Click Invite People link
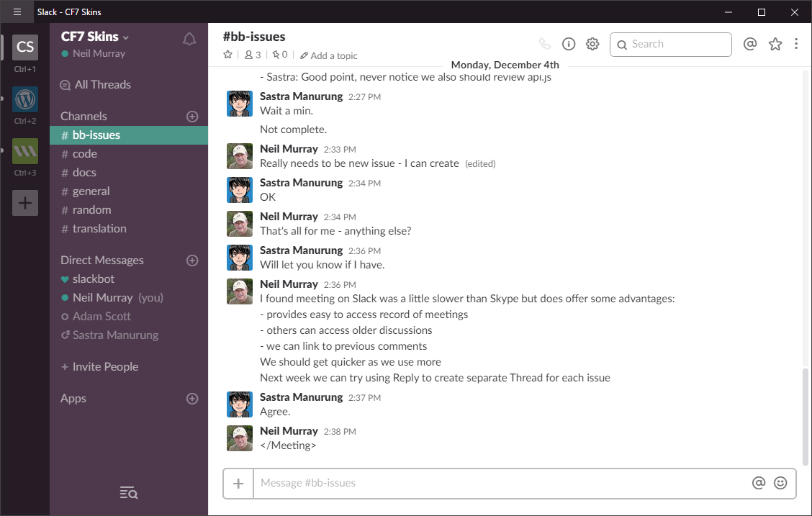Image resolution: width=812 pixels, height=516 pixels. click(x=104, y=367)
